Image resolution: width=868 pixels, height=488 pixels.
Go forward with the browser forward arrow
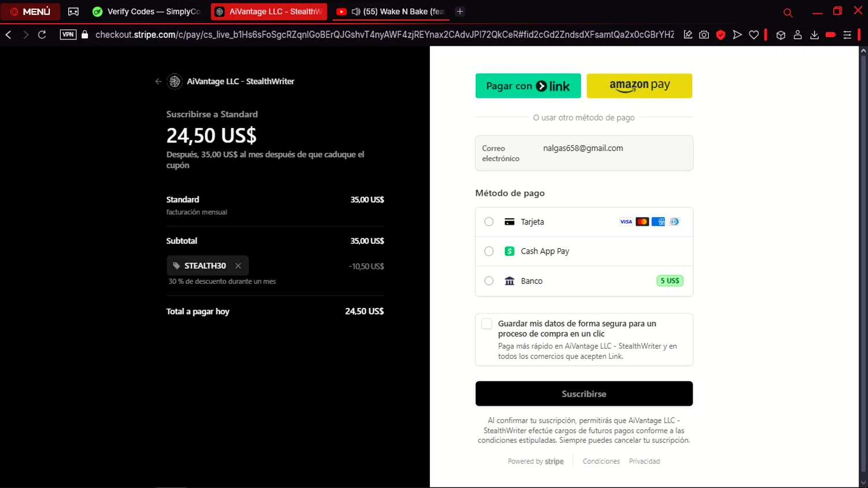coord(25,35)
